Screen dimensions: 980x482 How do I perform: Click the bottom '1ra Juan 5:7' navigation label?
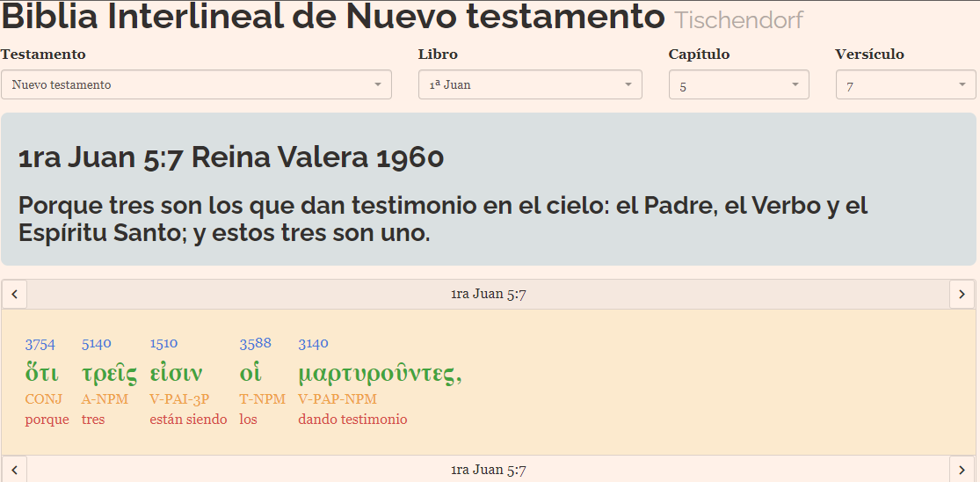coord(488,470)
